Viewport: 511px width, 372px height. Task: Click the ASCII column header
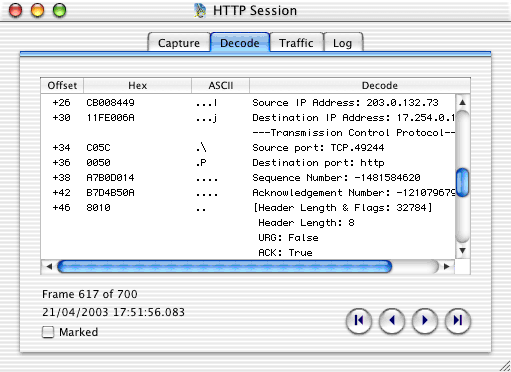tap(220, 86)
